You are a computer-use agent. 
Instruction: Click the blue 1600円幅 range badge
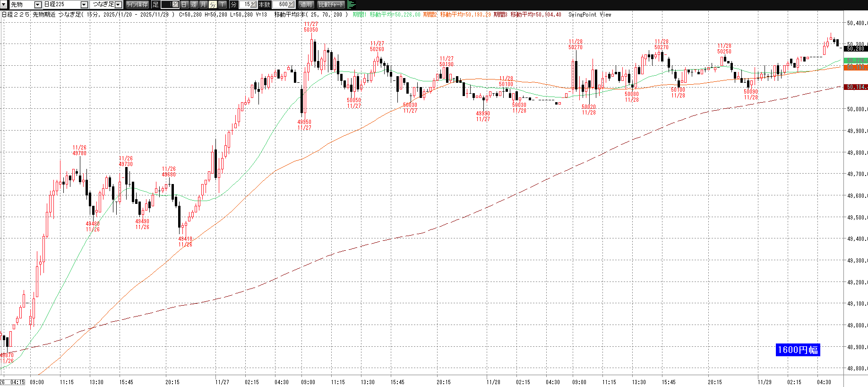coord(798,350)
